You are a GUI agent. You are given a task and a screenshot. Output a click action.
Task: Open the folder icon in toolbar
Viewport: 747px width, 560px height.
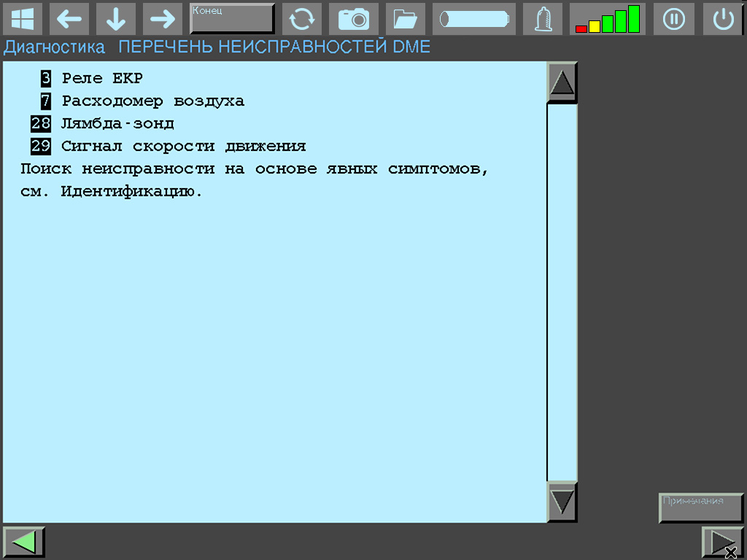pos(406,19)
